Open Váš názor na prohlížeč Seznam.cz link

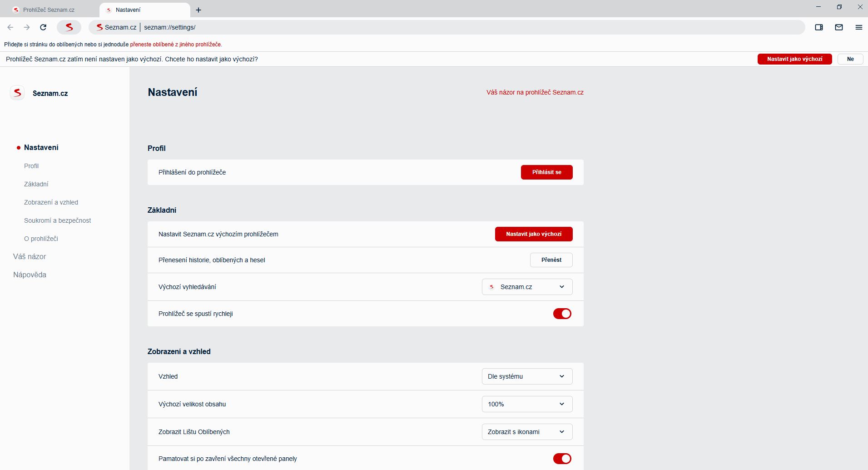(x=535, y=92)
